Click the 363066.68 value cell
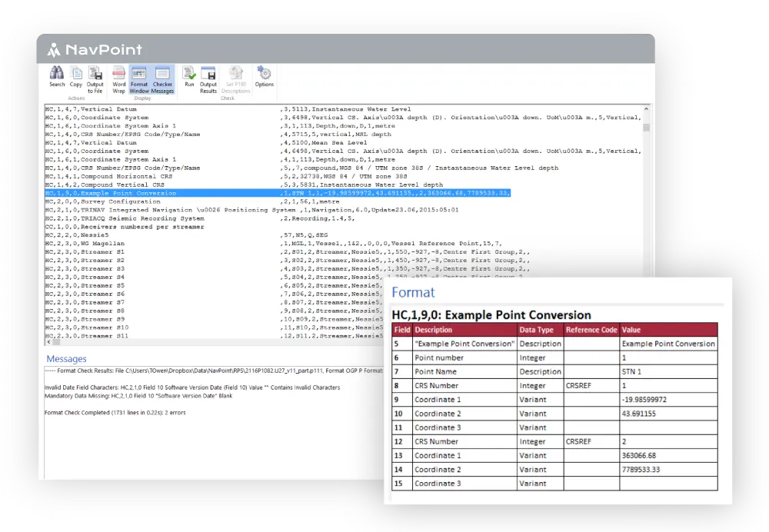The image size is (769, 532). pyautogui.click(x=668, y=456)
